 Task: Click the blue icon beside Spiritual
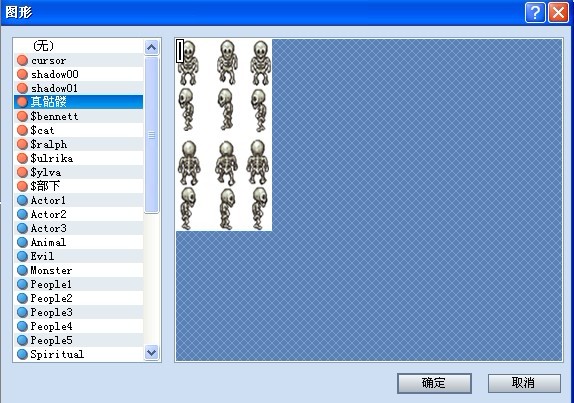click(x=22, y=354)
